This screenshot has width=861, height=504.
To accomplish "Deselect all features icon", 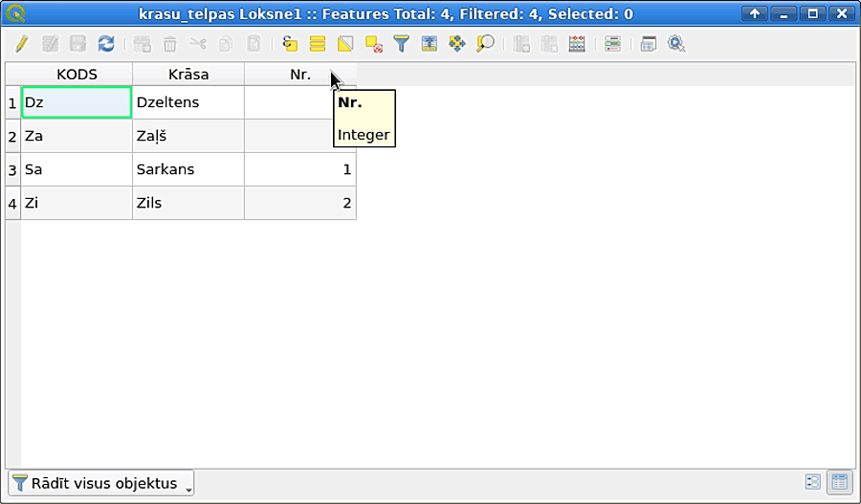I will (374, 43).
